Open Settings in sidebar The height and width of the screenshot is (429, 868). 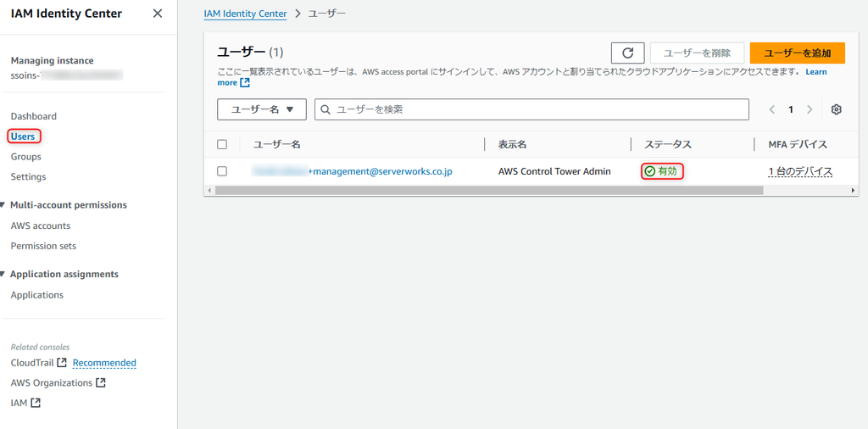point(28,176)
